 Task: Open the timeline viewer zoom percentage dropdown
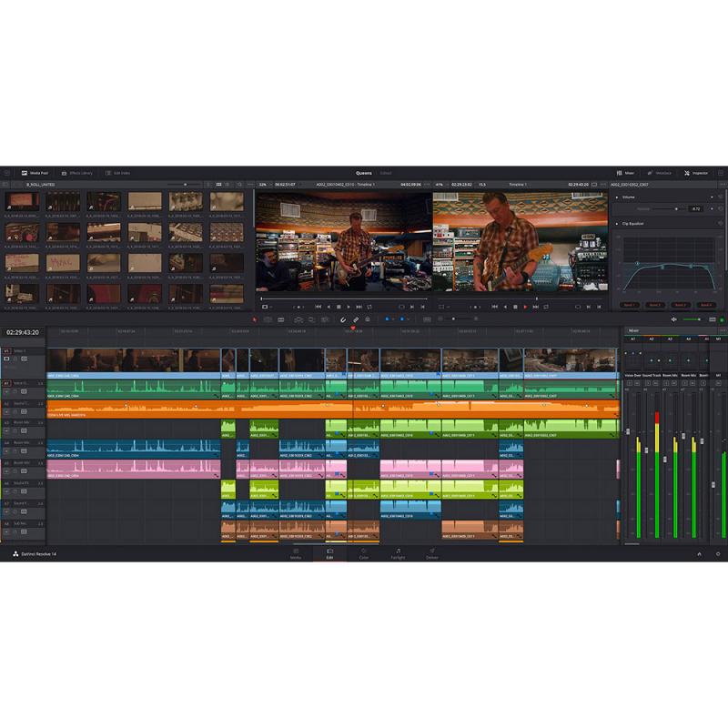[x=440, y=184]
